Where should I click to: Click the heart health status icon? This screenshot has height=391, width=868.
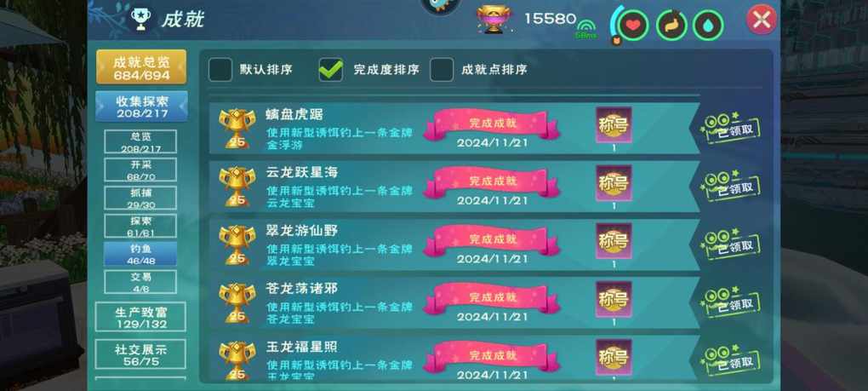pyautogui.click(x=633, y=26)
